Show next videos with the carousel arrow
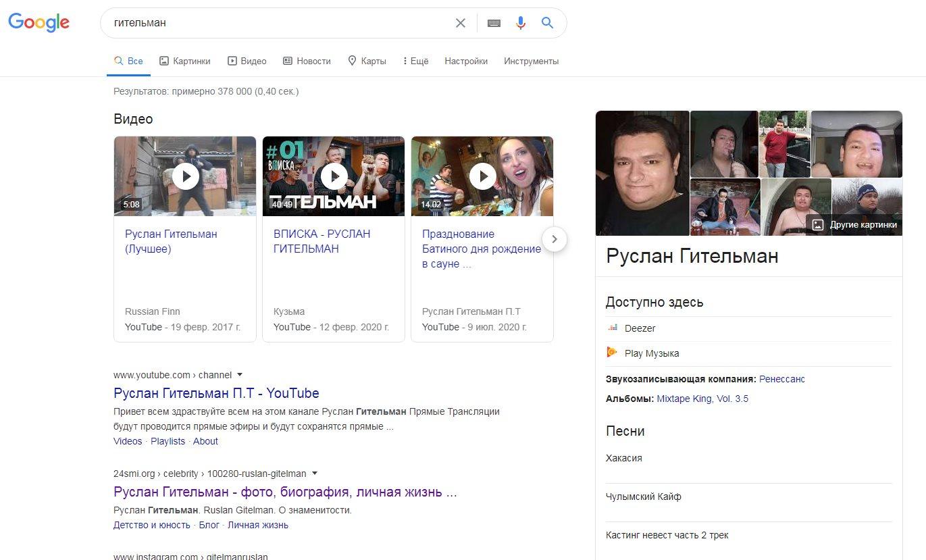 pos(555,238)
